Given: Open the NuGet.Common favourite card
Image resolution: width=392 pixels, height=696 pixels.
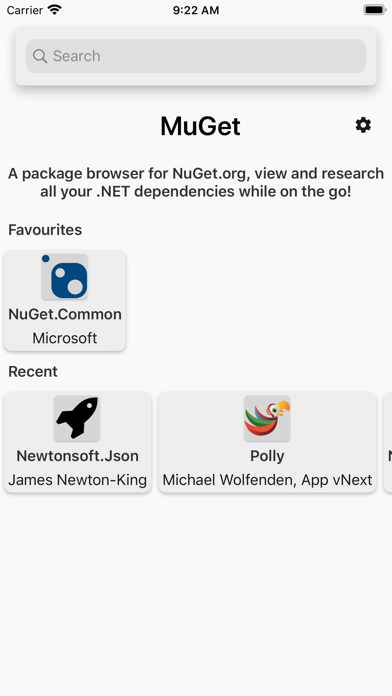Looking at the screenshot, I should point(65,301).
